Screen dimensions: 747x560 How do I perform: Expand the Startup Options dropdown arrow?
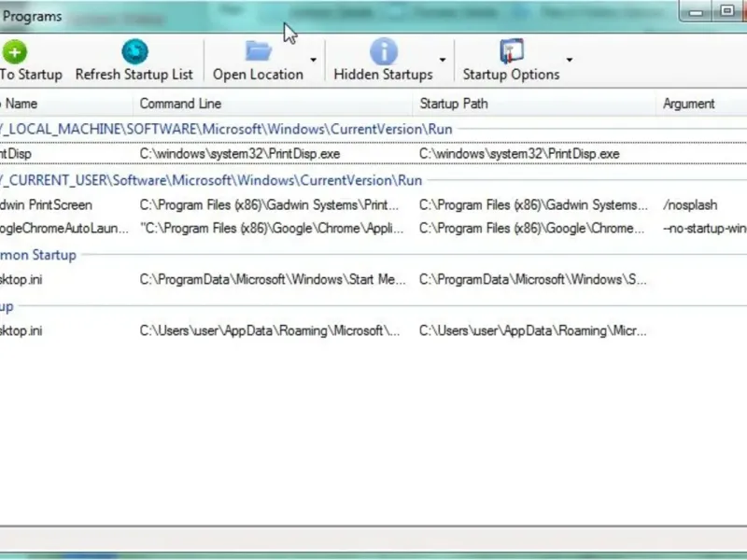click(x=570, y=60)
